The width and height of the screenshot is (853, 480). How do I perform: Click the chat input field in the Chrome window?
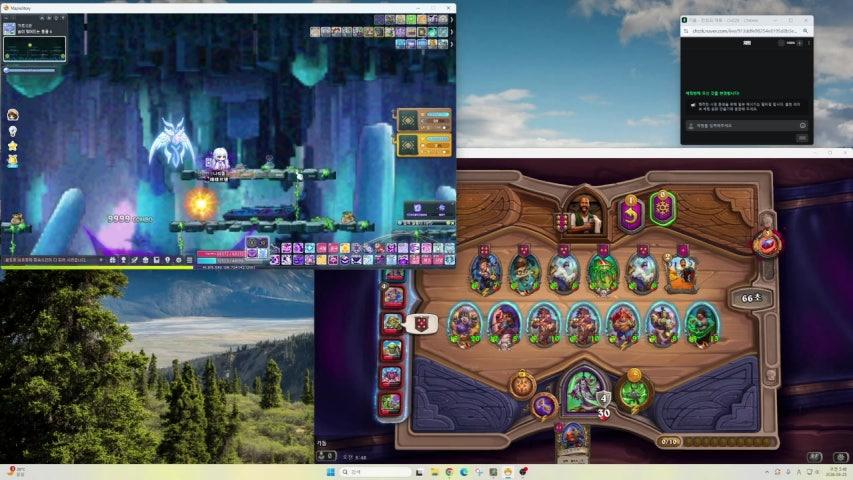tap(747, 126)
